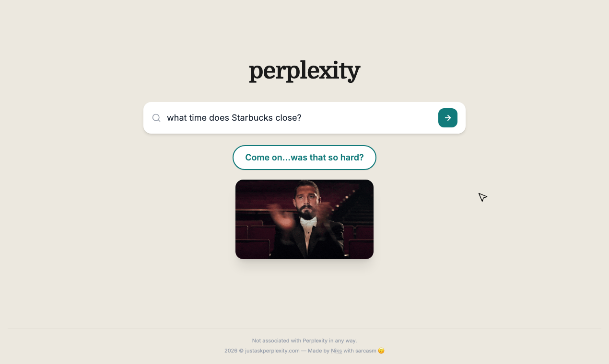Viewport: 609px width, 364px height.
Task: Click the upside-down face emoji in footer
Action: coord(381,351)
